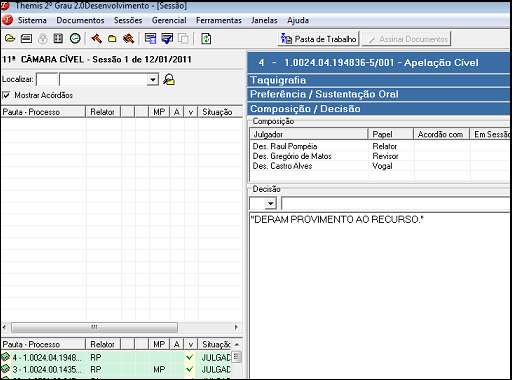Click the MP cell in row 3
Viewport: 512px width, 380px height.
[159, 369]
